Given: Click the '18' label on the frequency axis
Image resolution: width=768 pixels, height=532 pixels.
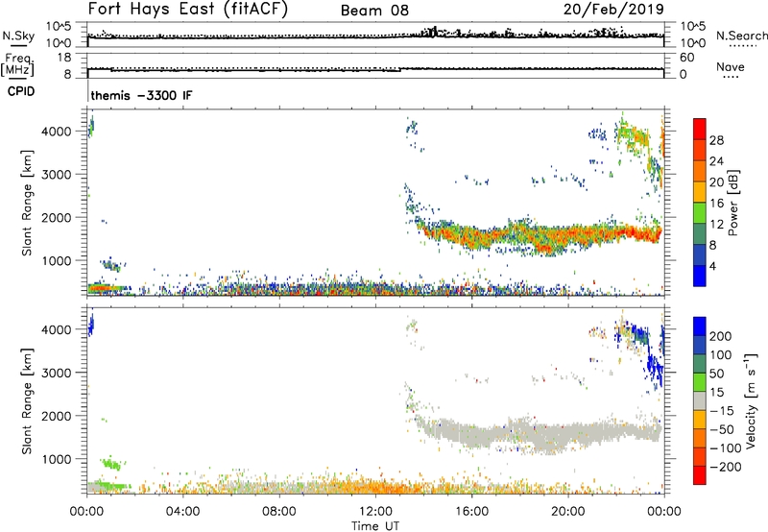Looking at the screenshot, I should click(x=64, y=58).
